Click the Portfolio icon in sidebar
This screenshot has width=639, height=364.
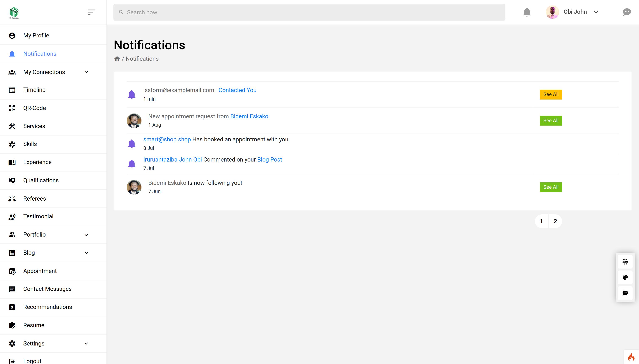tap(12, 234)
